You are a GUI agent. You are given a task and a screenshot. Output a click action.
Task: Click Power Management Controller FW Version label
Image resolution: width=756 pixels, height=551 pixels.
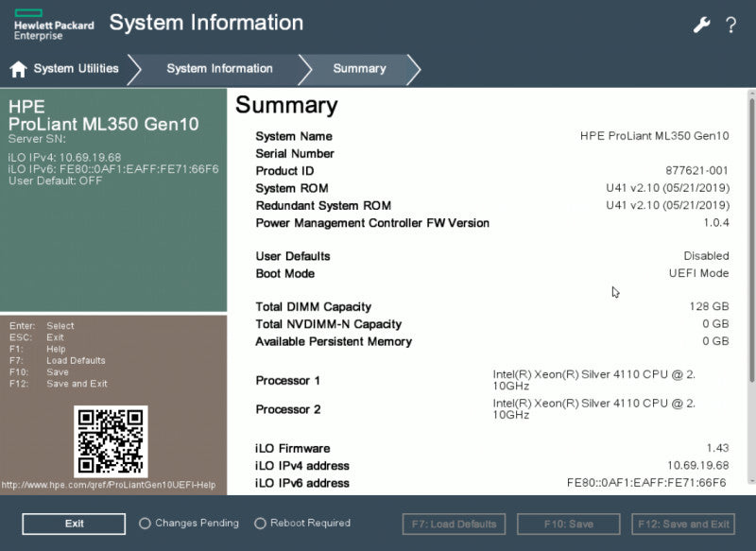(372, 223)
